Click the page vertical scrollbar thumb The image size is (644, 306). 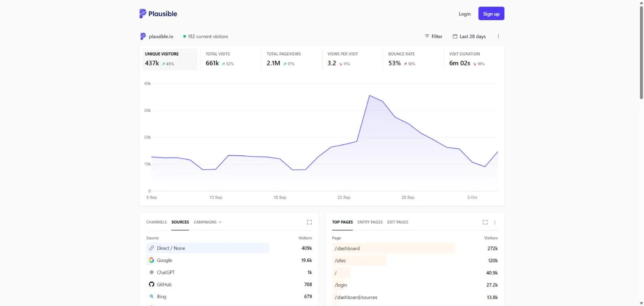pyautogui.click(x=641, y=52)
